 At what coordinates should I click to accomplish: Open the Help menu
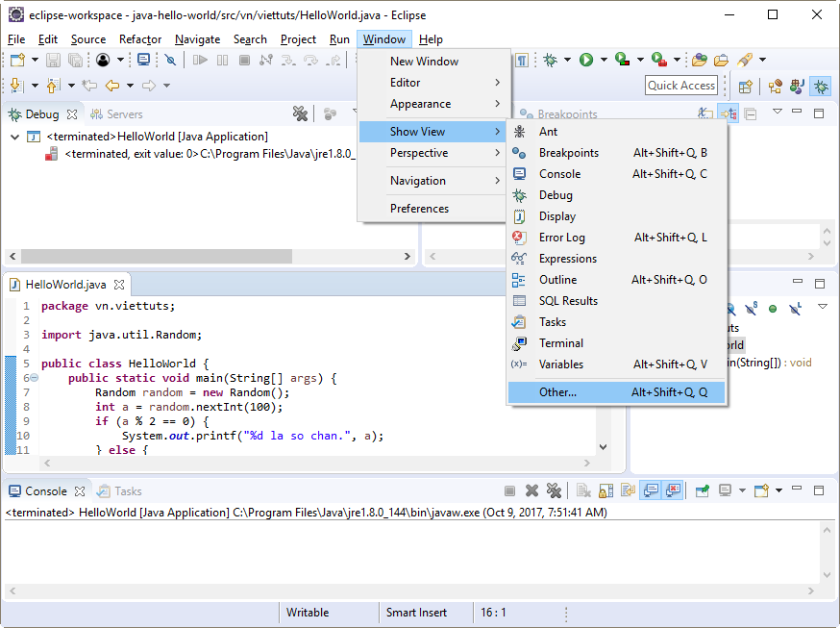[x=431, y=39]
